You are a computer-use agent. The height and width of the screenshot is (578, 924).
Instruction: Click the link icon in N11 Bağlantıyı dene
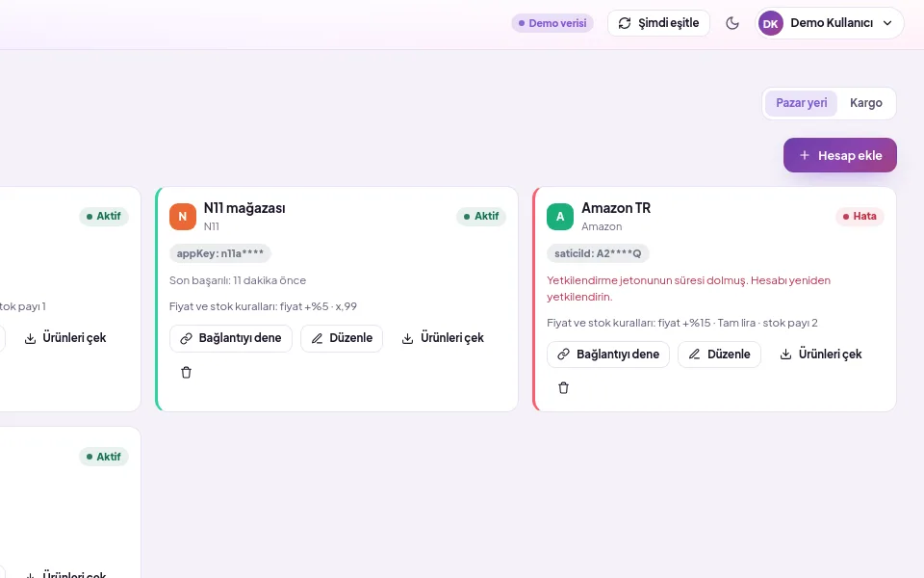[186, 338]
